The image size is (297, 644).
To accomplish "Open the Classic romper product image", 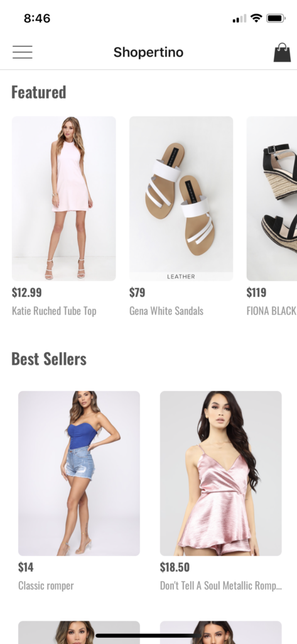I will pos(78,473).
